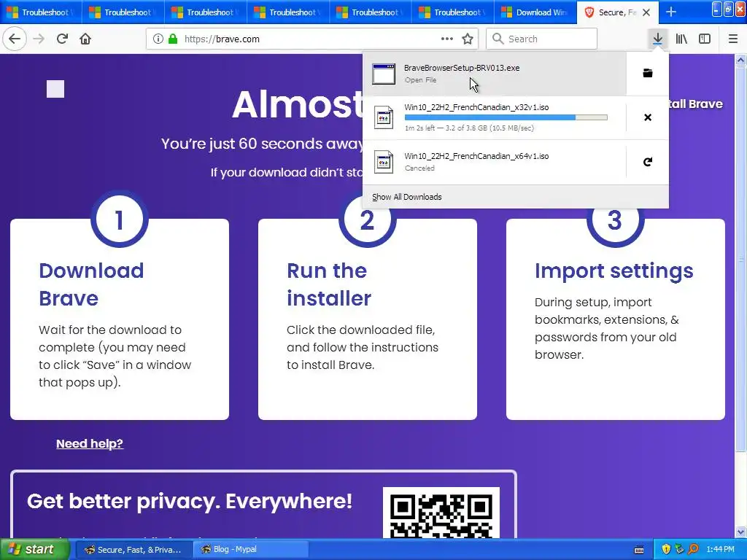Select Win10_22H2_FrenchCanadian_x32v1.iso download entry
Screen dimensions: 747x560
[495, 117]
